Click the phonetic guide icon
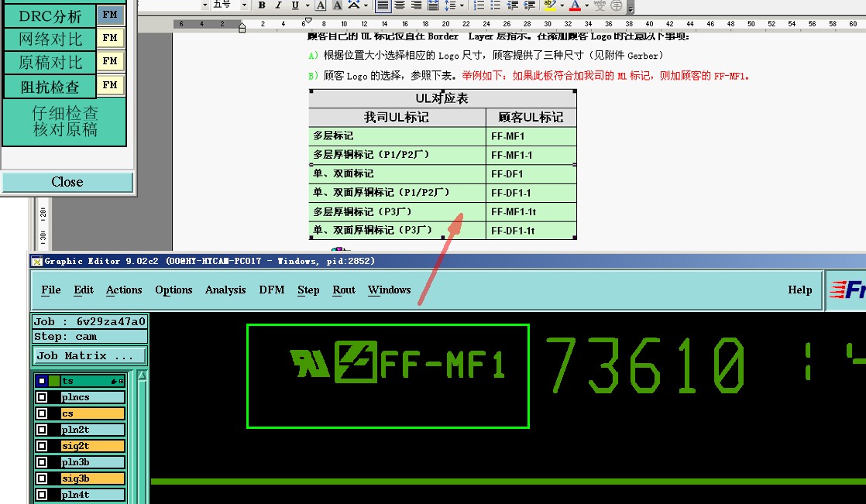This screenshot has height=504, width=866. click(600, 5)
